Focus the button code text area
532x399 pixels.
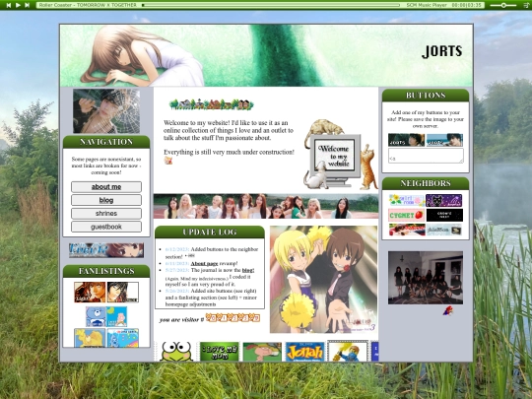(x=426, y=156)
